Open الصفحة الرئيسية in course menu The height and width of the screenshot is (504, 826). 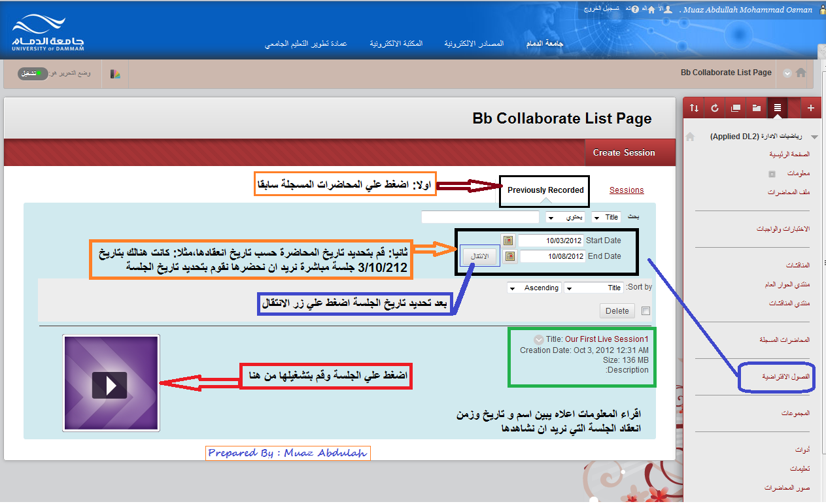790,154
